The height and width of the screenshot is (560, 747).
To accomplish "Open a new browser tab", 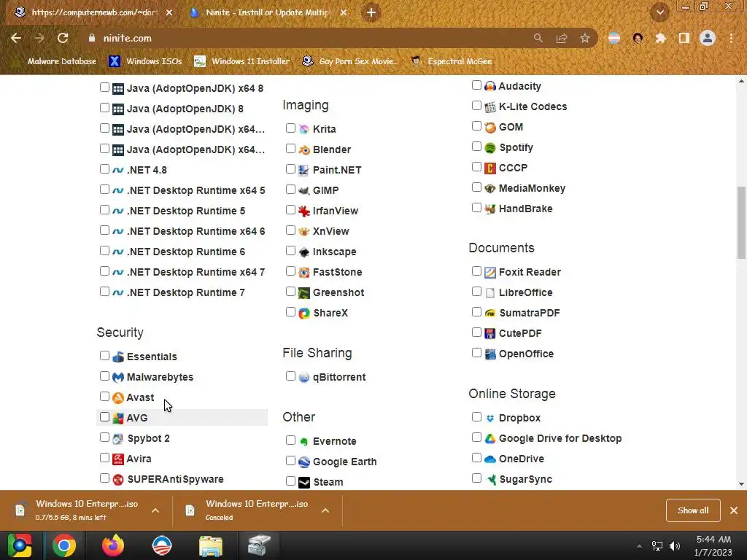I will click(x=371, y=12).
